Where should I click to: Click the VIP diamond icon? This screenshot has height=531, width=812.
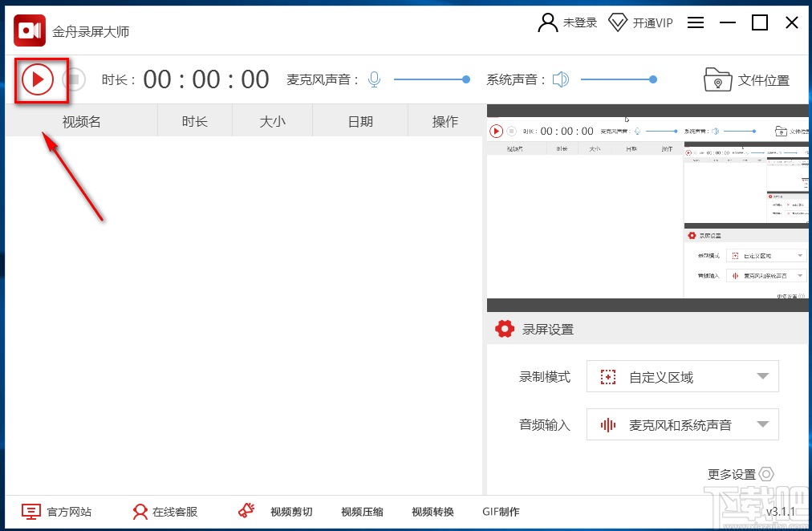point(617,22)
